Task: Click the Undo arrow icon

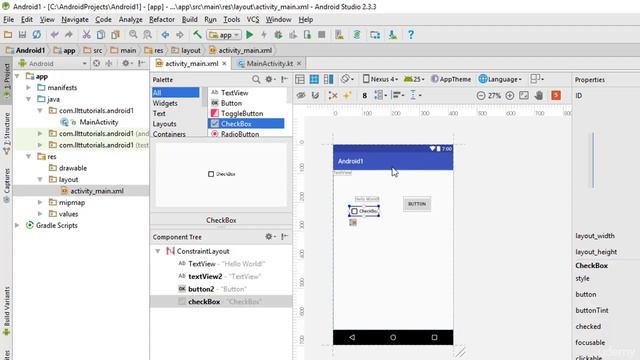Action: click(x=54, y=35)
